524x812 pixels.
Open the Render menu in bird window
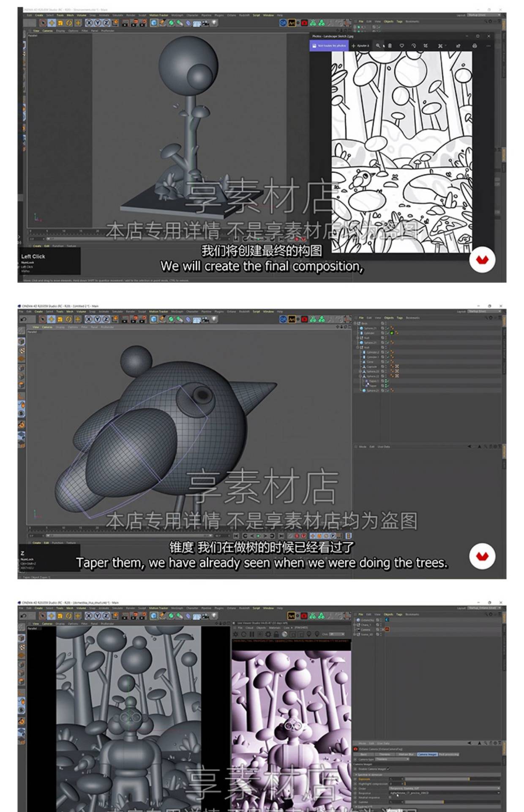point(131,311)
